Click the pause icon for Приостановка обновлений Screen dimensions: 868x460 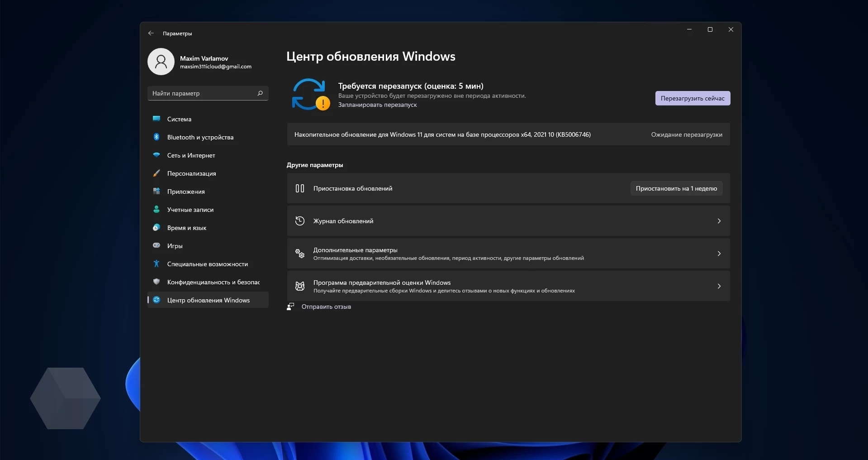pos(300,188)
